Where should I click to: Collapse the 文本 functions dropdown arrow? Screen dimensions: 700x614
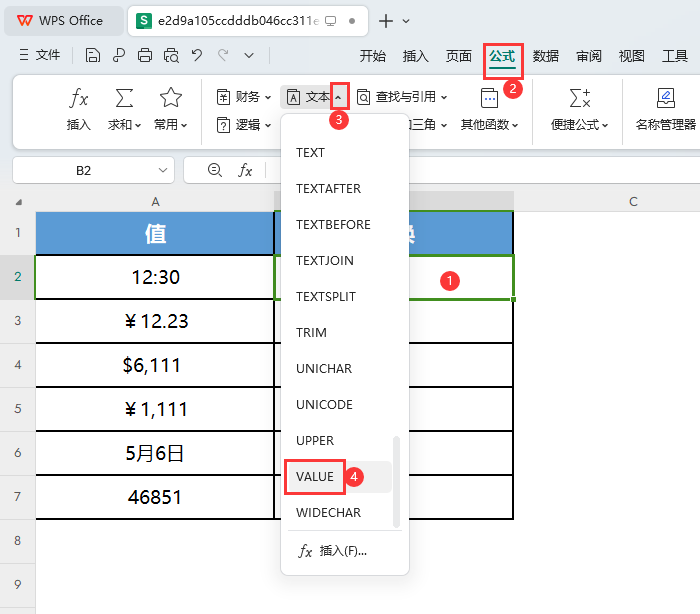pos(339,97)
